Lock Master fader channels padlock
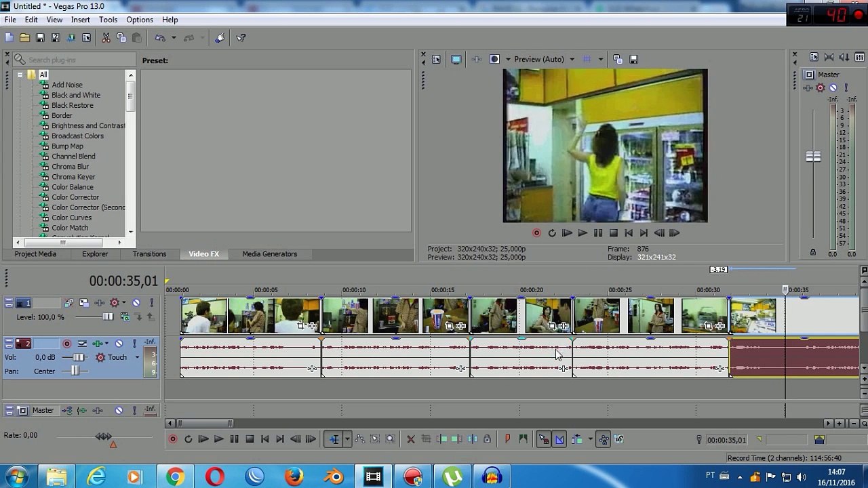This screenshot has width=868, height=488. coord(812,252)
